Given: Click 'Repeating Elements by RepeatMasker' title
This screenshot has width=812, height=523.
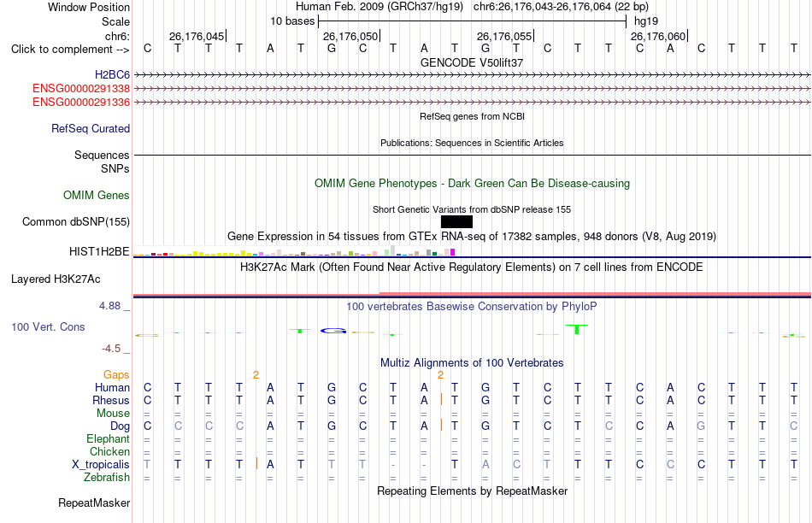Looking at the screenshot, I should pos(473,491).
